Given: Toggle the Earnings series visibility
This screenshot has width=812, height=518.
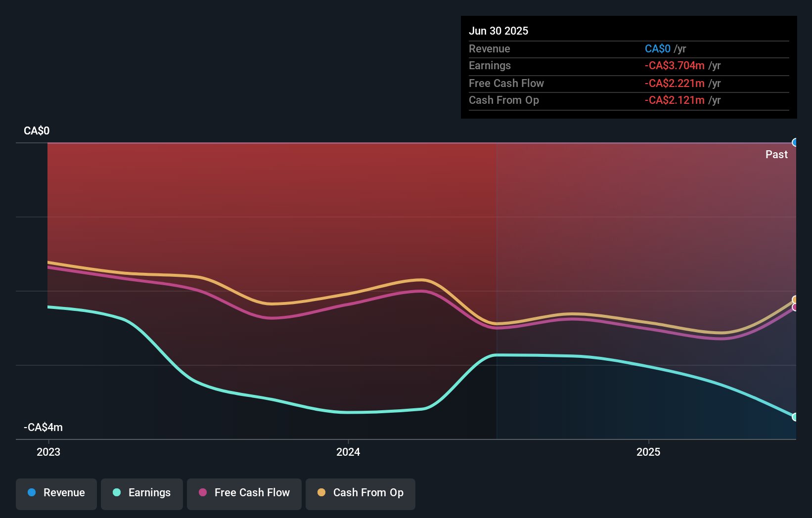Looking at the screenshot, I should click(141, 493).
